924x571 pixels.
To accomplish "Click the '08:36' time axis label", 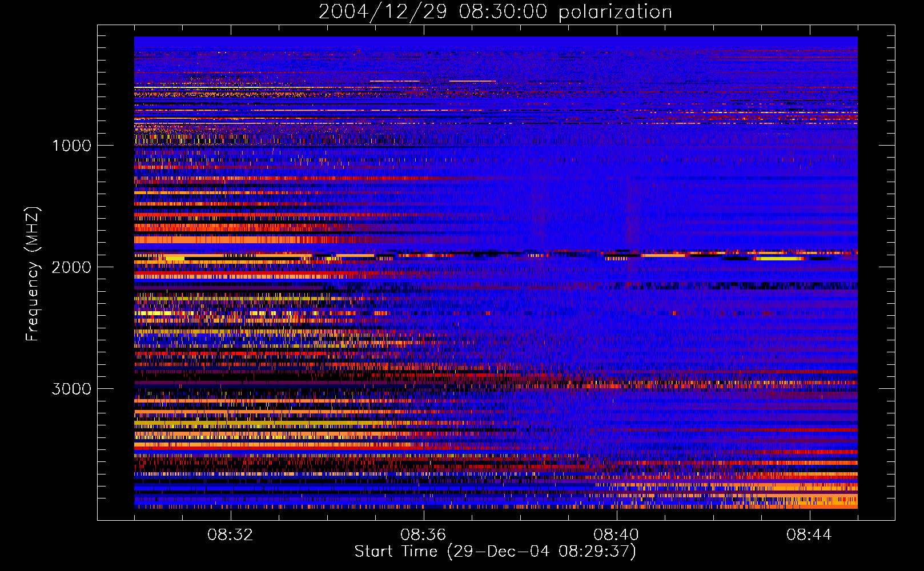I will click(423, 535).
